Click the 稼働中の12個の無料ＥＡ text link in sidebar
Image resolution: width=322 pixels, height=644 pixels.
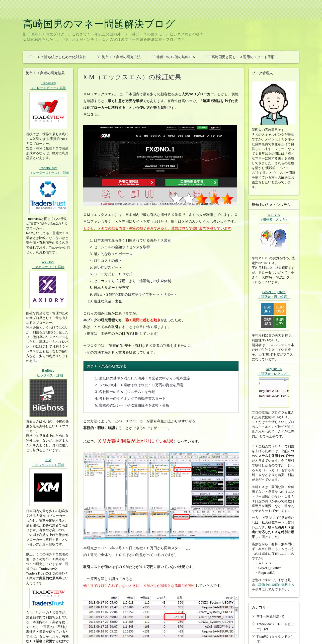click(276, 585)
